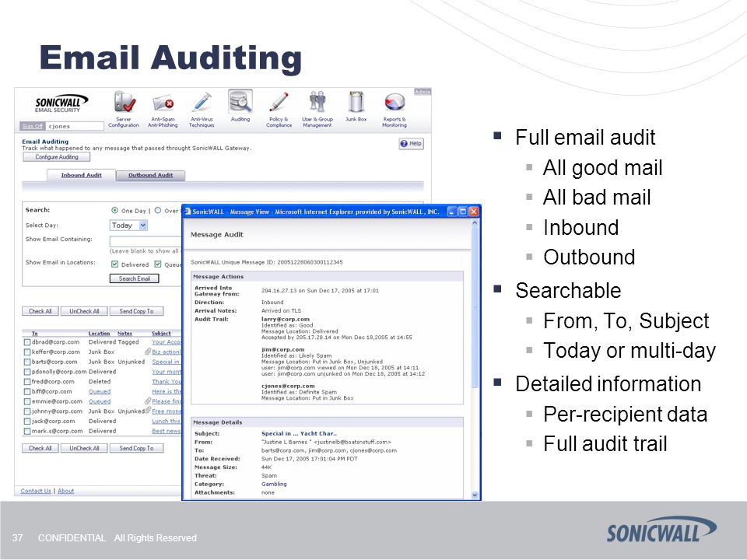Check the mark.s@corp.com row checkbox
Viewport: 747px width, 560px height.
(27, 432)
